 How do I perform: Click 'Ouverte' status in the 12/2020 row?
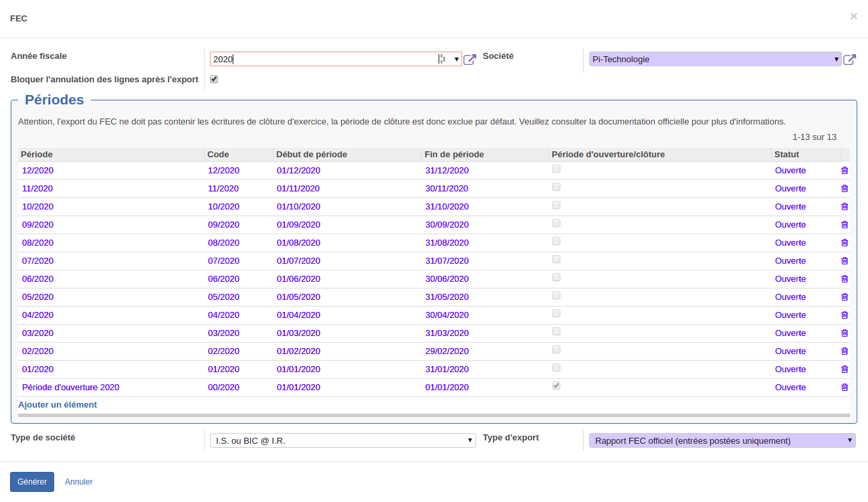click(x=790, y=171)
